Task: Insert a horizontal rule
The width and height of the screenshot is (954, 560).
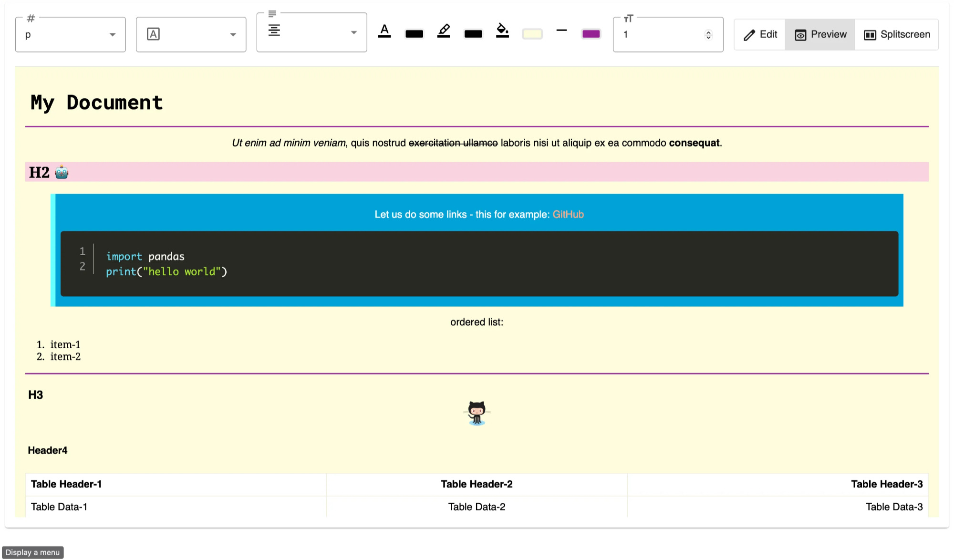Action: (561, 31)
